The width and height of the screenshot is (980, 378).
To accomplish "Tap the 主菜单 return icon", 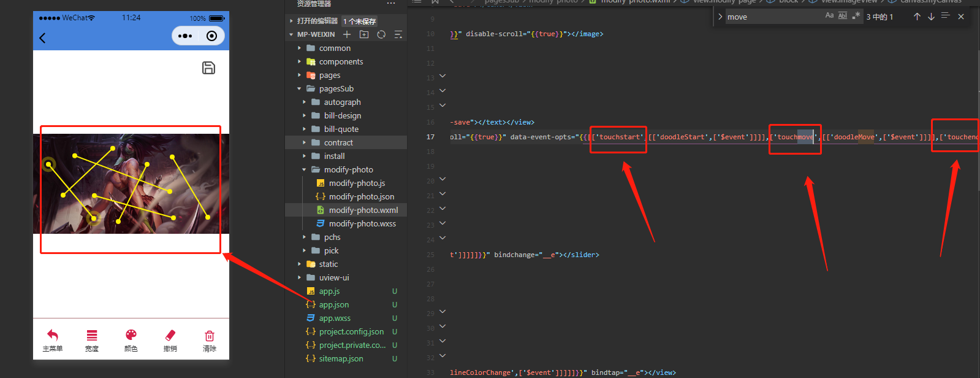I will 53,340.
